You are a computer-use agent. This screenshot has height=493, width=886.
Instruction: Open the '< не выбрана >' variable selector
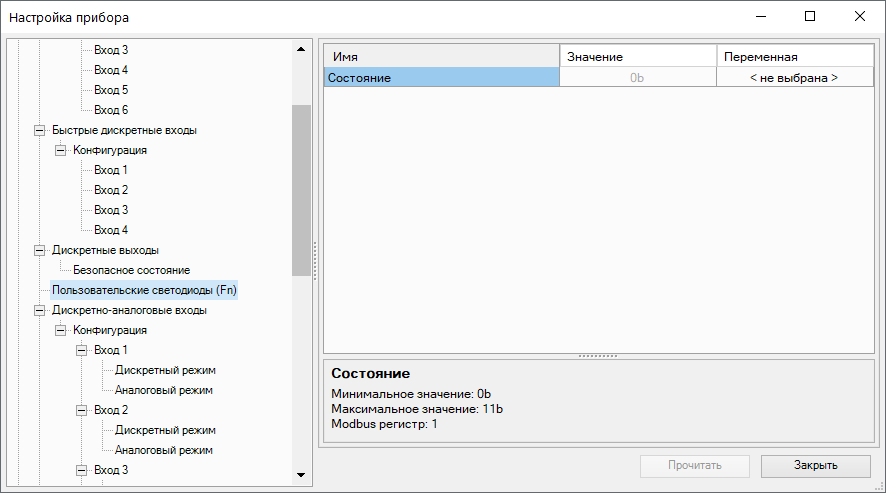coord(793,77)
